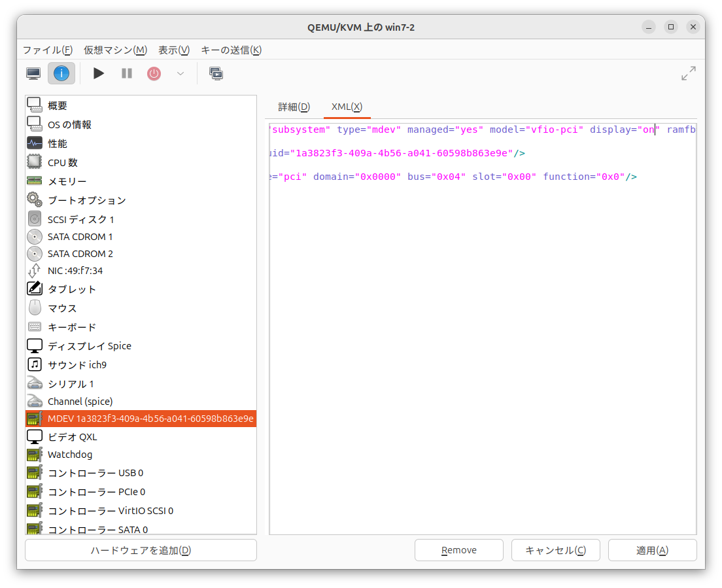The width and height of the screenshot is (722, 588).
Task: Minimize the win7-2 window
Action: 648,27
